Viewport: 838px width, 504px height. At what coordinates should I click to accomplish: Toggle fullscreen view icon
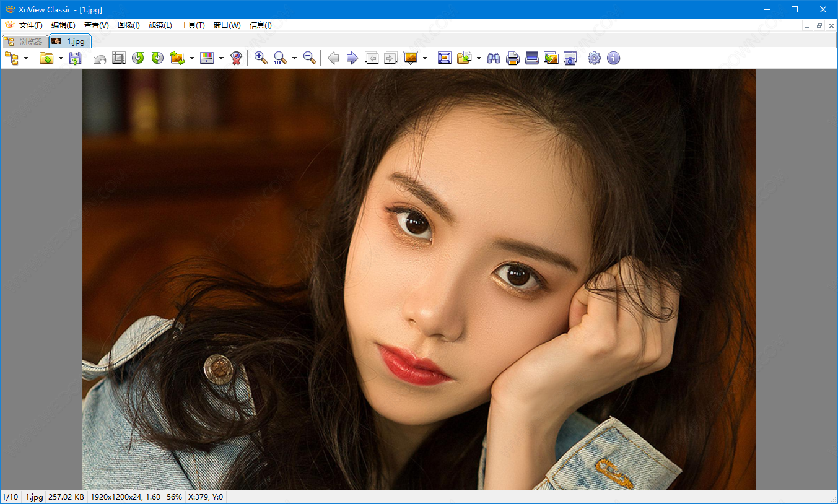(445, 58)
